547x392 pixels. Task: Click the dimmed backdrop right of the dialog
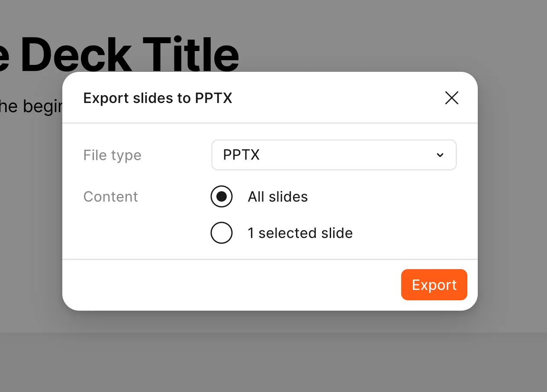[513, 195]
